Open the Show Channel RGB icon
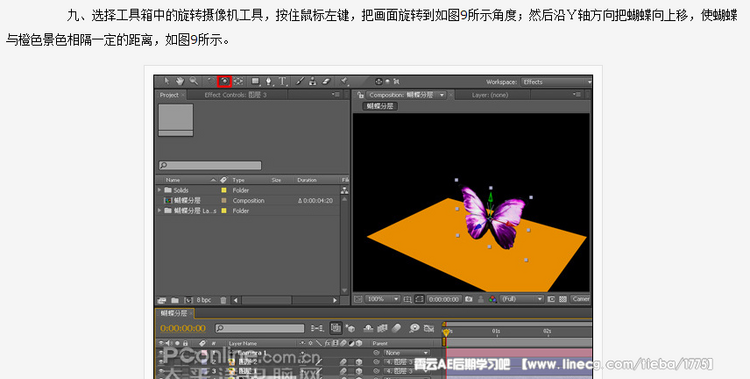This screenshot has width=750, height=379. pos(493,299)
